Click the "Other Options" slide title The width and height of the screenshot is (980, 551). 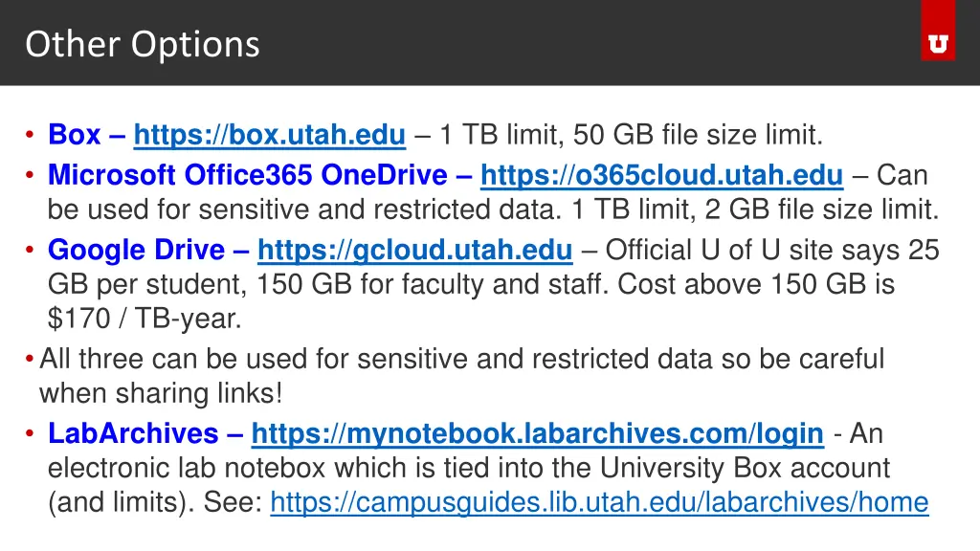tap(143, 44)
